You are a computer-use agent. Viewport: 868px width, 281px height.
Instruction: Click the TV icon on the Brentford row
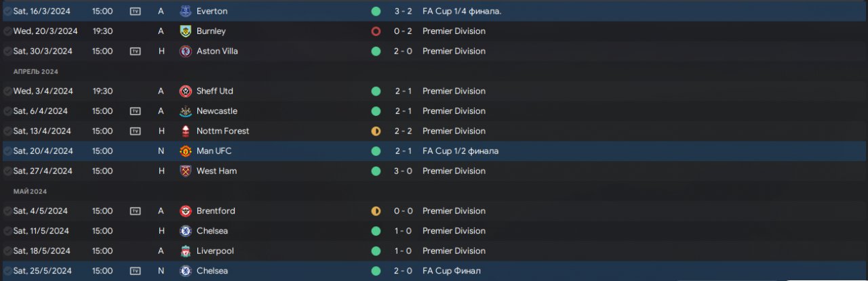coord(135,211)
